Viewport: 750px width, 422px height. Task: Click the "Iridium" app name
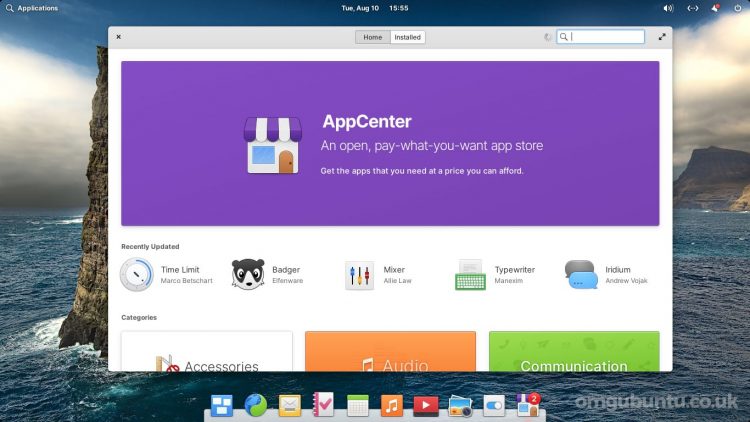(x=618, y=270)
